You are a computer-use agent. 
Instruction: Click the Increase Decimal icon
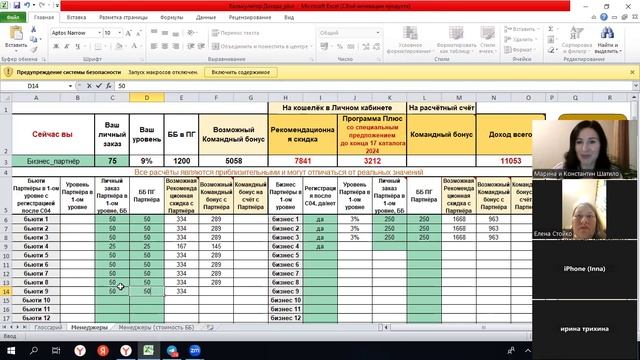(366, 47)
